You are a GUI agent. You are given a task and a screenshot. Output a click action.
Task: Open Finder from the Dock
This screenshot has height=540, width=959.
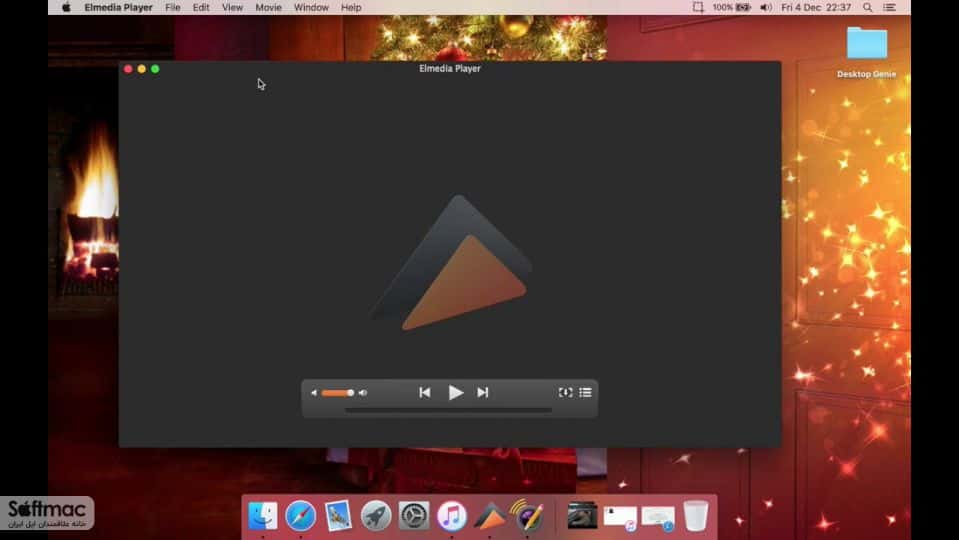coord(263,516)
